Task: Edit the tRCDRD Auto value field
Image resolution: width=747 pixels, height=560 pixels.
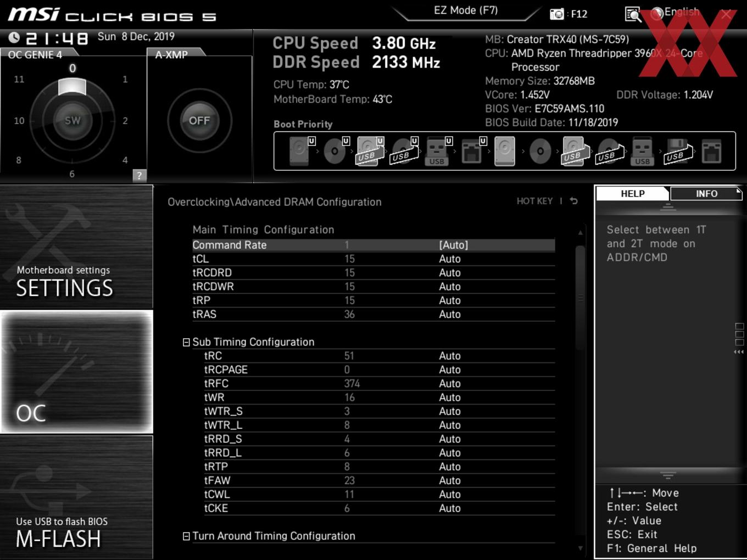Action: tap(450, 272)
